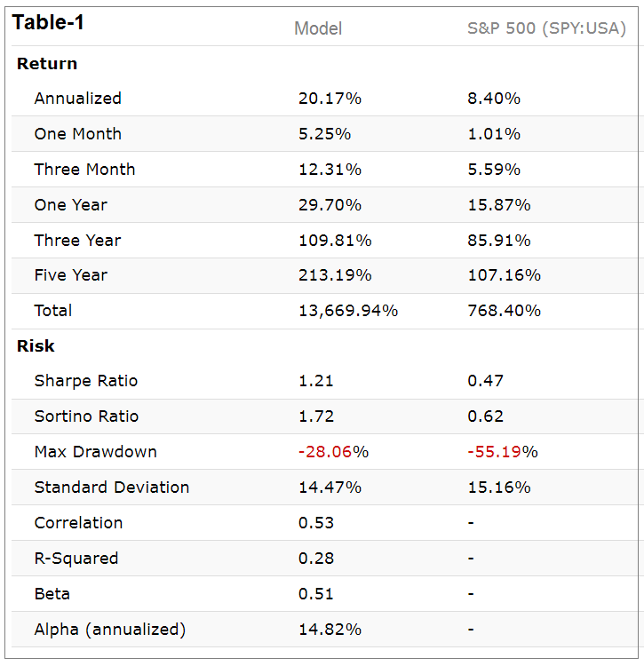Select the Three Year row label

78,241
